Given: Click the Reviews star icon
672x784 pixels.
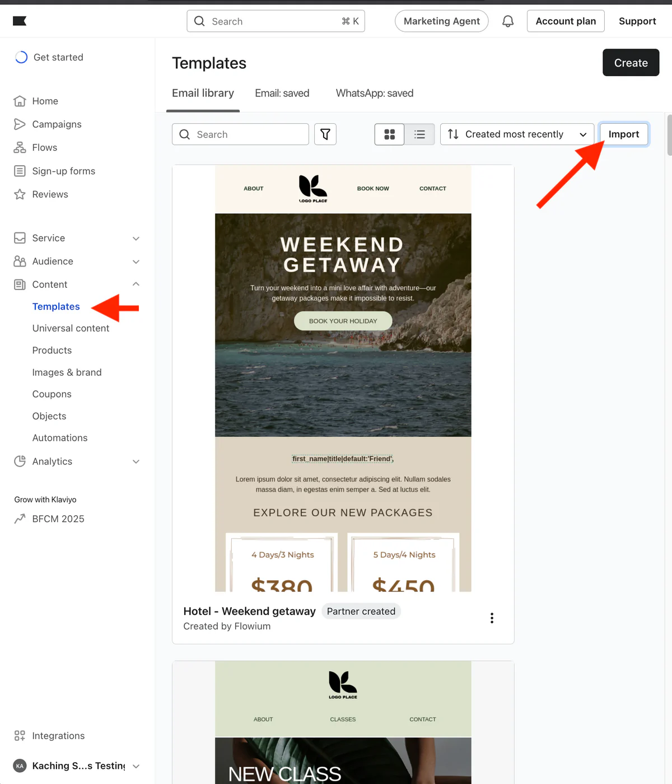Looking at the screenshot, I should 20,194.
